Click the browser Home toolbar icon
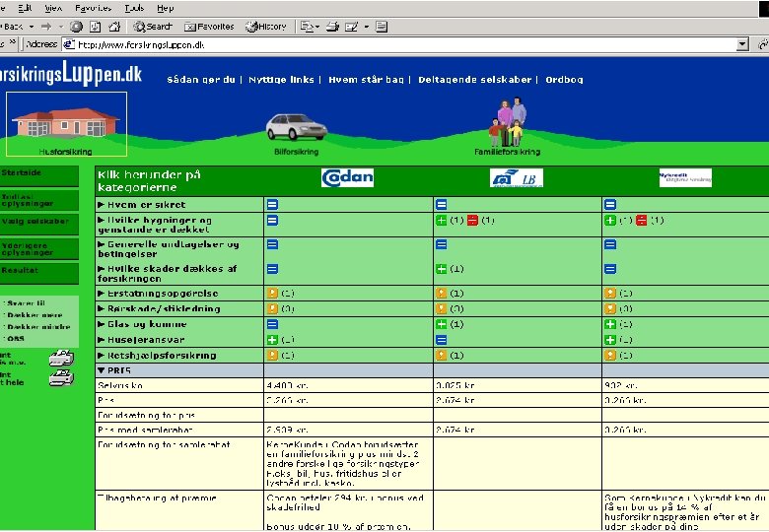The width and height of the screenshot is (769, 532). coord(114,27)
